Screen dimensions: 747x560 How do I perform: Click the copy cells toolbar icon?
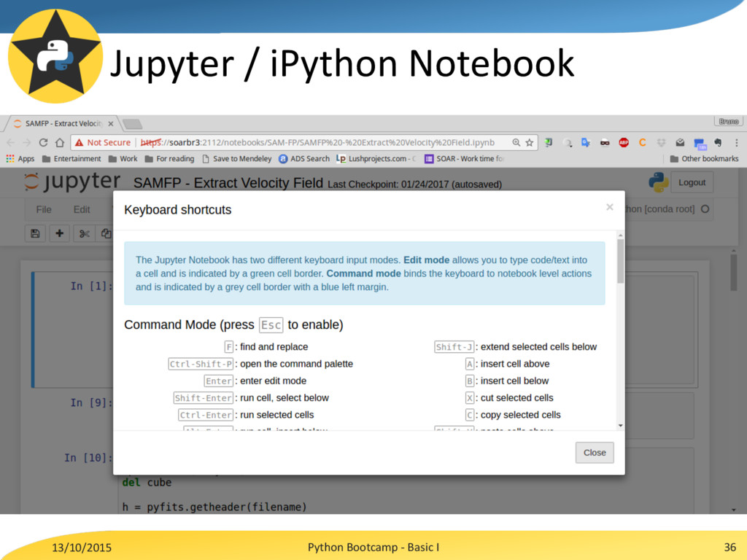coord(106,233)
